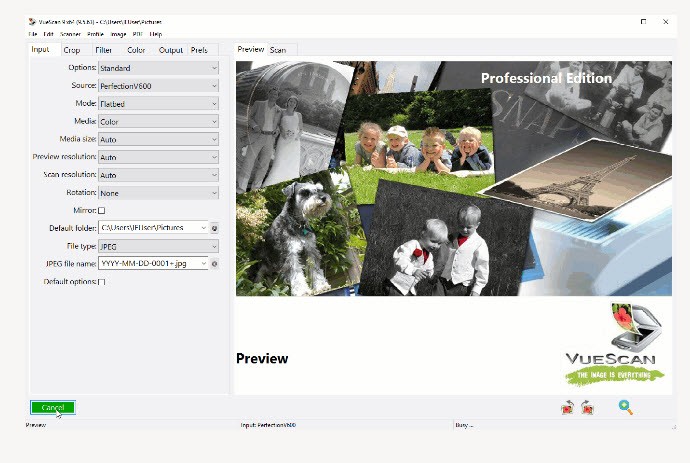Toggle the Mirror checkbox

click(102, 210)
